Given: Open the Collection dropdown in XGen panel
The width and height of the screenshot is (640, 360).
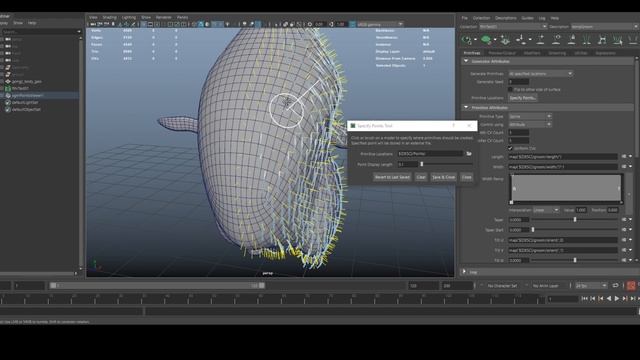Looking at the screenshot, I should pos(513,27).
